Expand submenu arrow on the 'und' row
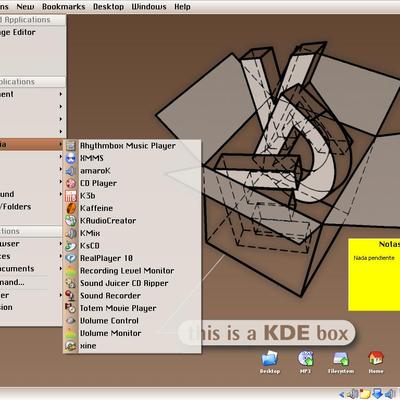 (x=61, y=194)
